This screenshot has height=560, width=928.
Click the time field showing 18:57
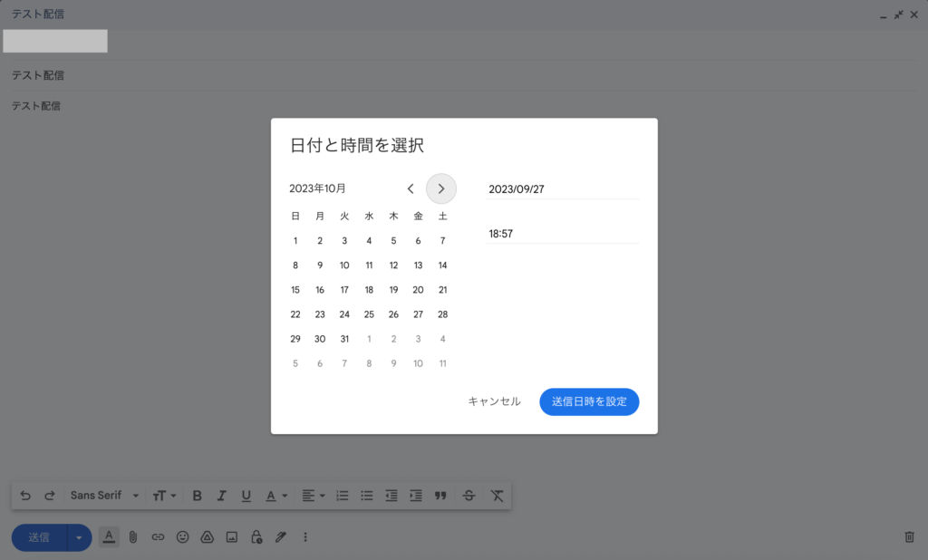[562, 234]
